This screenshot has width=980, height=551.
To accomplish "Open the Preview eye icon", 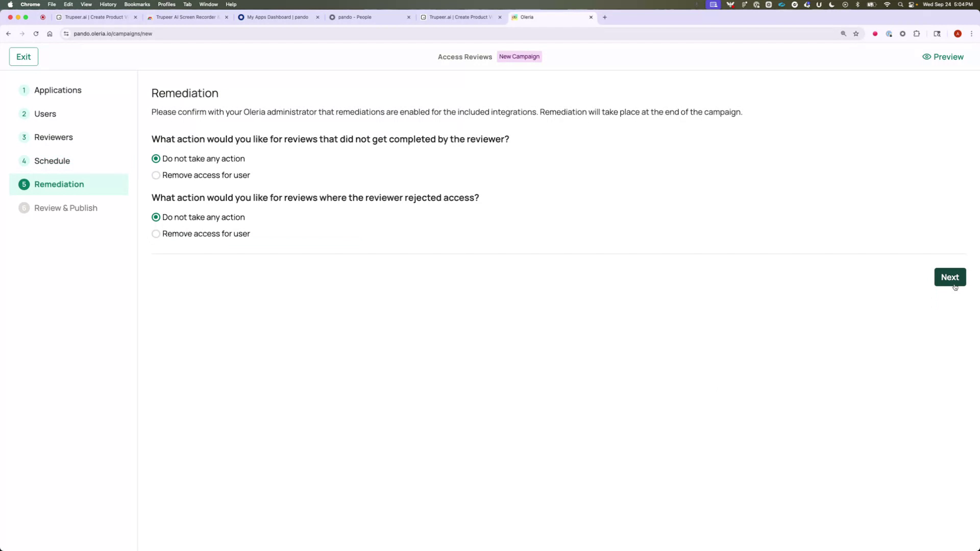I will click(x=926, y=57).
